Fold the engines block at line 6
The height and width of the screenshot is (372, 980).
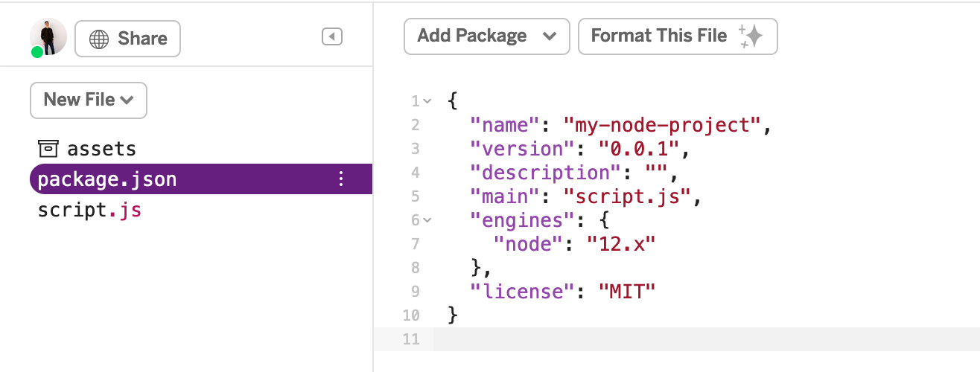[427, 220]
